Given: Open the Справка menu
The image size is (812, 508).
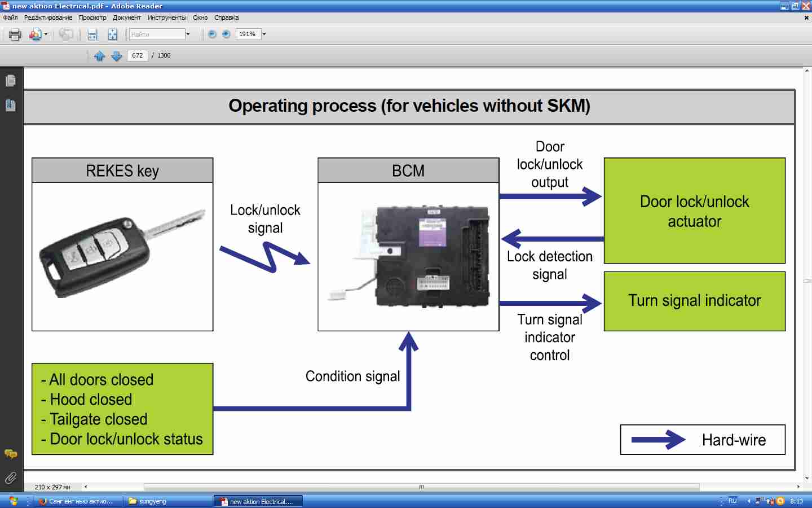Looking at the screenshot, I should tap(226, 17).
